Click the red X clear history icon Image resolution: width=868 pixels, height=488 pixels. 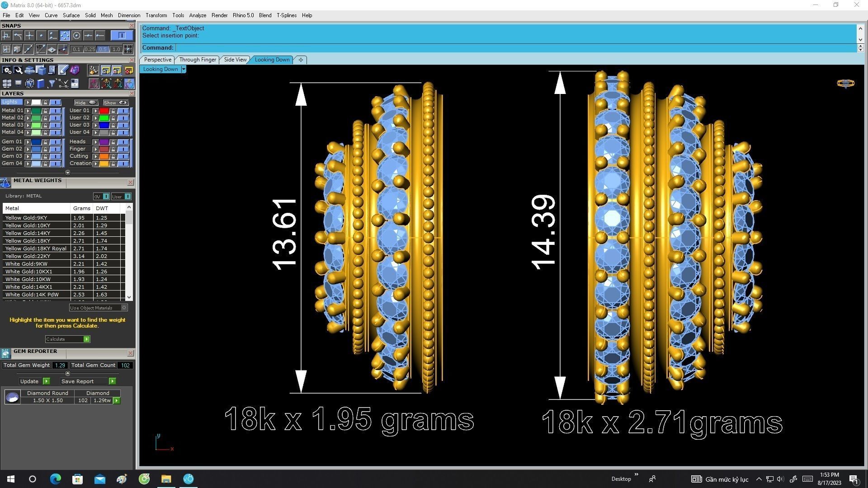(x=129, y=70)
